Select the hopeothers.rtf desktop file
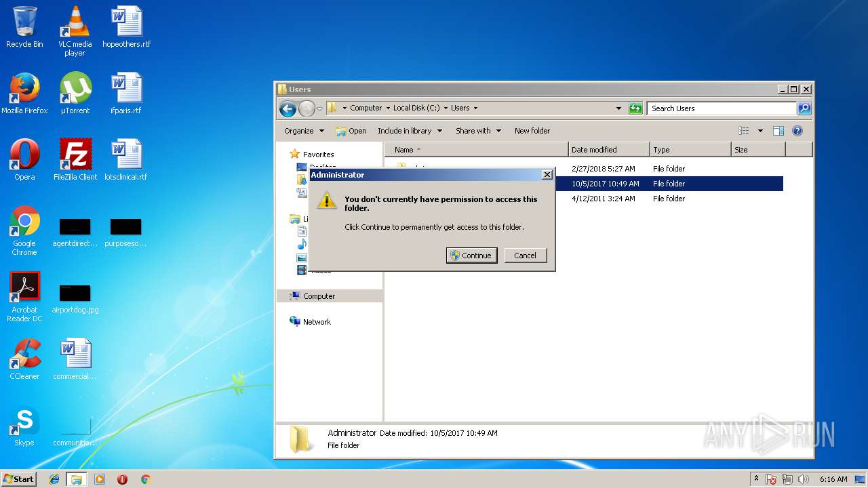The width and height of the screenshot is (868, 488). pos(126,27)
